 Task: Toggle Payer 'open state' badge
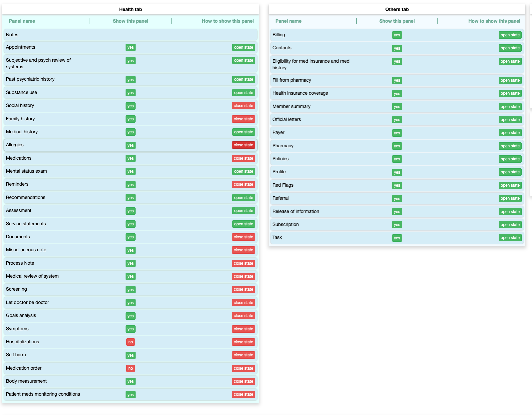click(x=510, y=133)
